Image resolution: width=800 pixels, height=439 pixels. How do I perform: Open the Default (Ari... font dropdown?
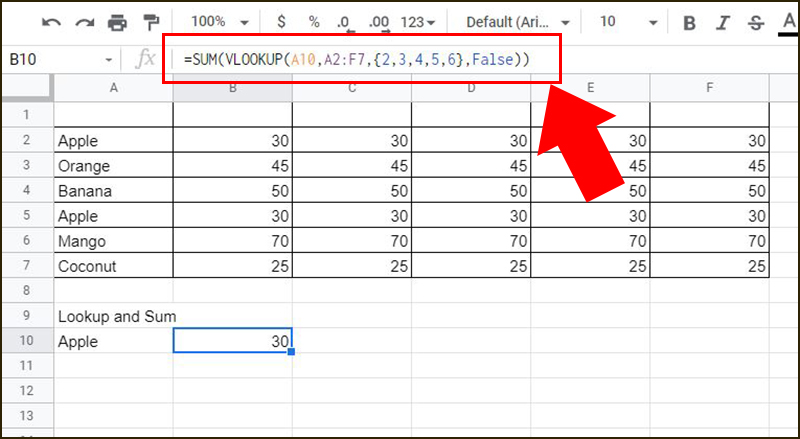pyautogui.click(x=518, y=22)
